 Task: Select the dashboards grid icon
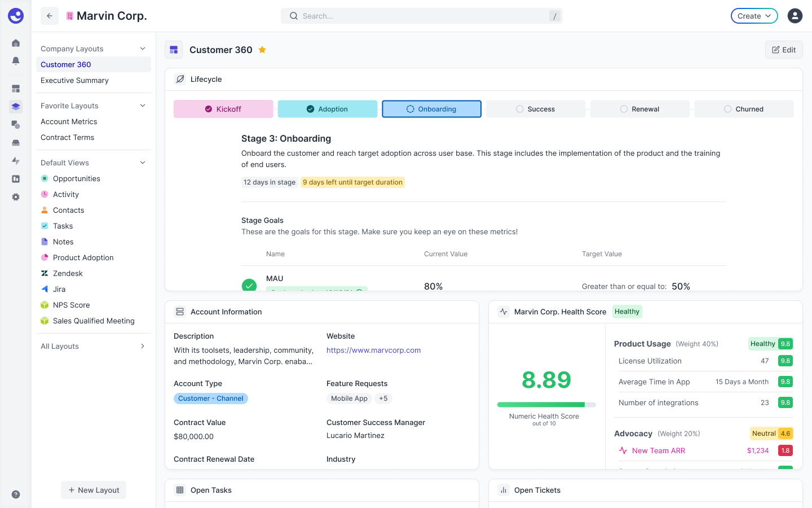tap(16, 89)
